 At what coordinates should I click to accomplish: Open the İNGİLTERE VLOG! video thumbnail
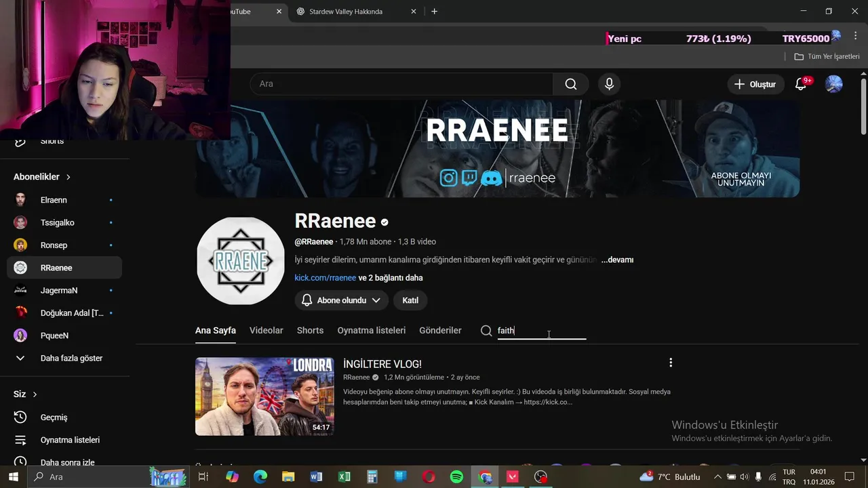click(264, 396)
